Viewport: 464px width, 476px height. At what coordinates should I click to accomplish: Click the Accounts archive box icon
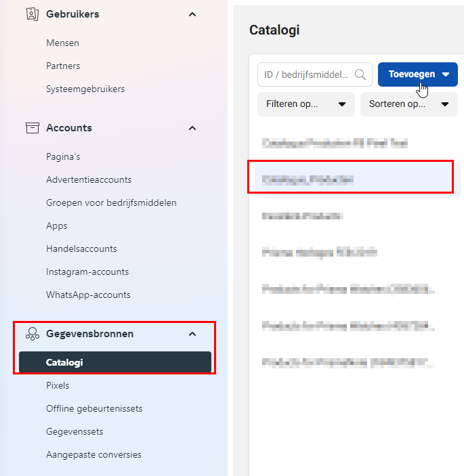(x=33, y=128)
